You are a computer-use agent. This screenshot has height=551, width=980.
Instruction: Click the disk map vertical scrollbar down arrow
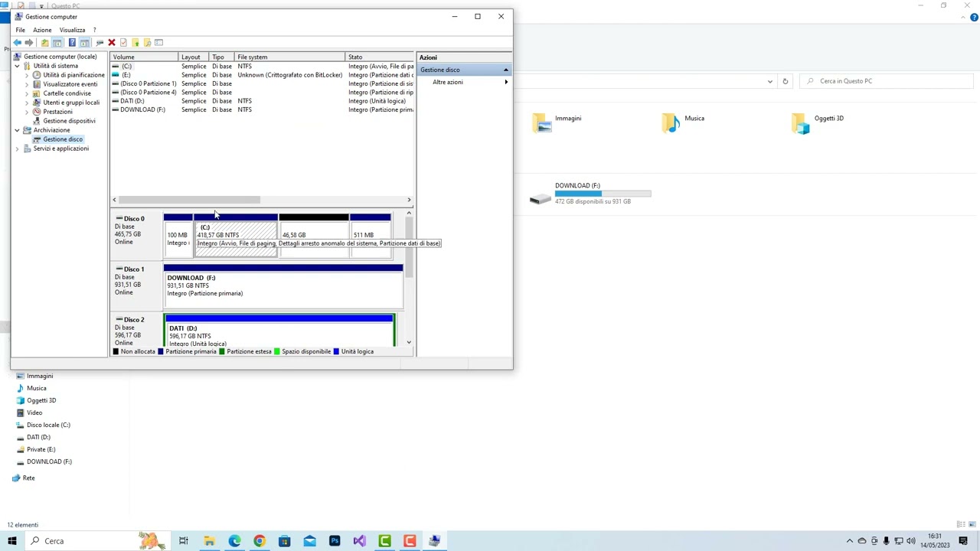(x=409, y=342)
